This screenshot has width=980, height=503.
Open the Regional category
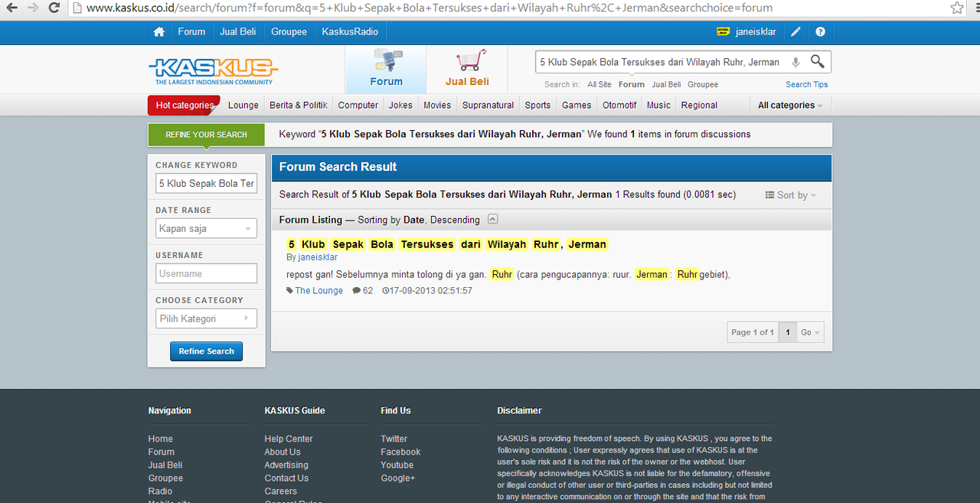[x=699, y=106]
